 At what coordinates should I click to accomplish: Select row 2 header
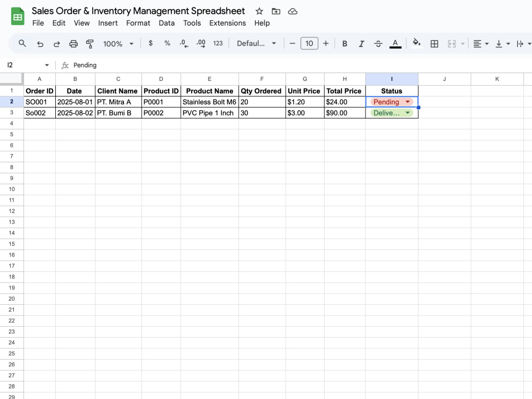(x=12, y=102)
